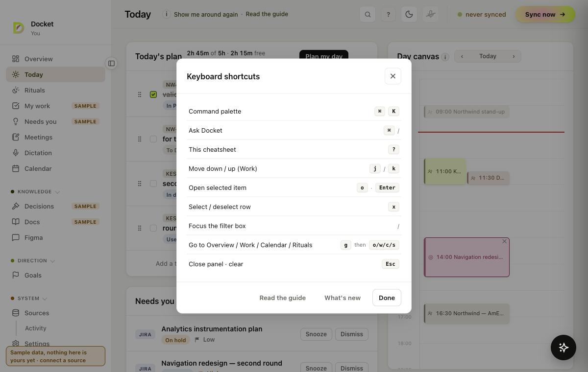Select Today in sidebar

(55, 74)
